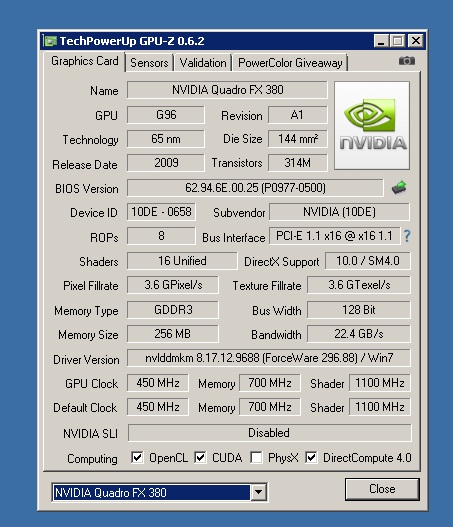Image resolution: width=453 pixels, height=527 pixels.
Task: Toggle the CUDA checkbox
Action: [200, 457]
